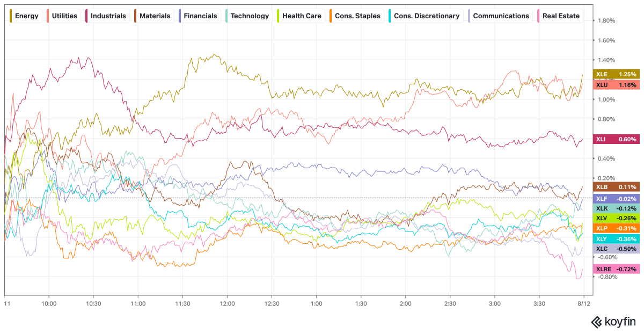Click the XLE 1.25% price label
The width and height of the screenshot is (644, 333).
click(x=616, y=74)
